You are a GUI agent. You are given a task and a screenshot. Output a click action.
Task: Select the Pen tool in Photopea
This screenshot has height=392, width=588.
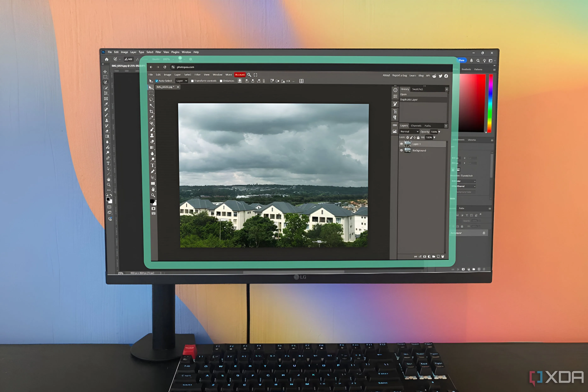coord(153,171)
